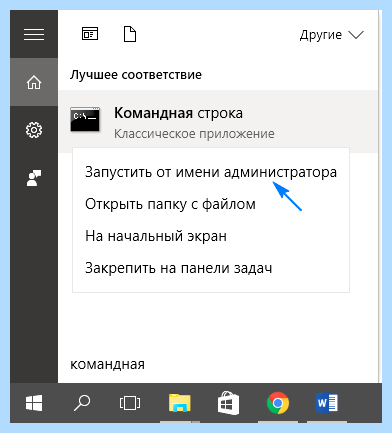The image size is (392, 433).
Task: Open the hamburger menu in search sidebar
Action: click(x=34, y=35)
